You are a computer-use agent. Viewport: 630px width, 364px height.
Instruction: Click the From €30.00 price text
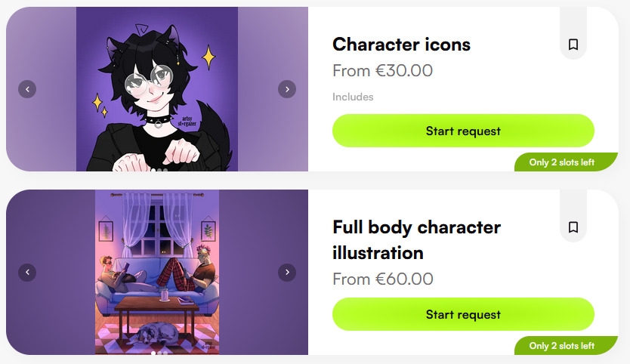pos(382,71)
